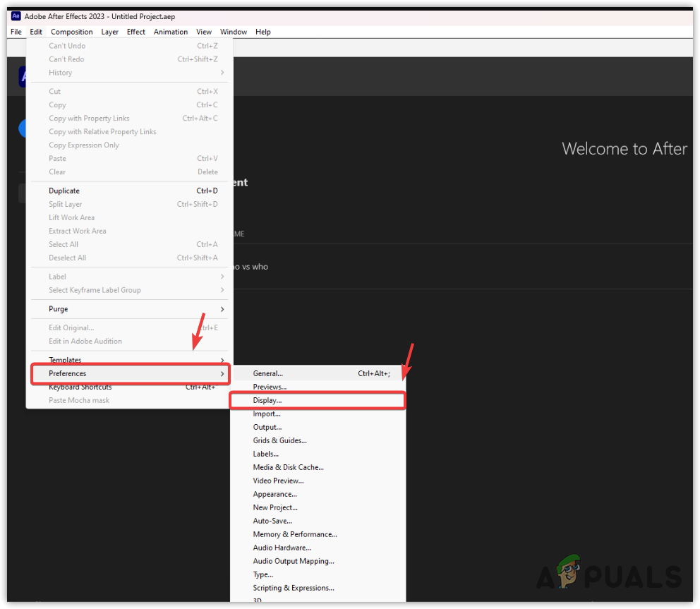The width and height of the screenshot is (700, 609).
Task: Open Audio Output Mapping preferences
Action: (x=318, y=561)
